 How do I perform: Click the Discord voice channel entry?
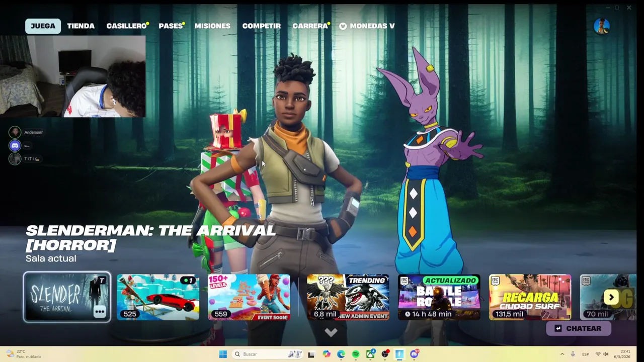20,146
